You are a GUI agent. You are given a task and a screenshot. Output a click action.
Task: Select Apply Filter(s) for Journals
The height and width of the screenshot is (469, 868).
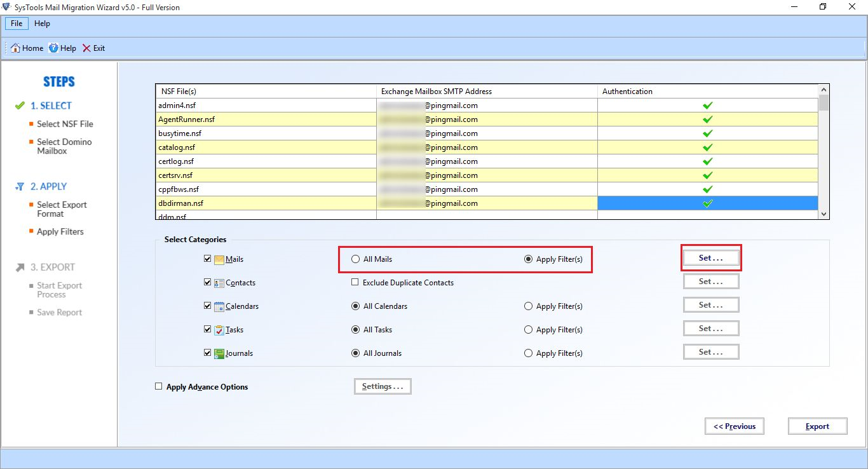pyautogui.click(x=528, y=353)
